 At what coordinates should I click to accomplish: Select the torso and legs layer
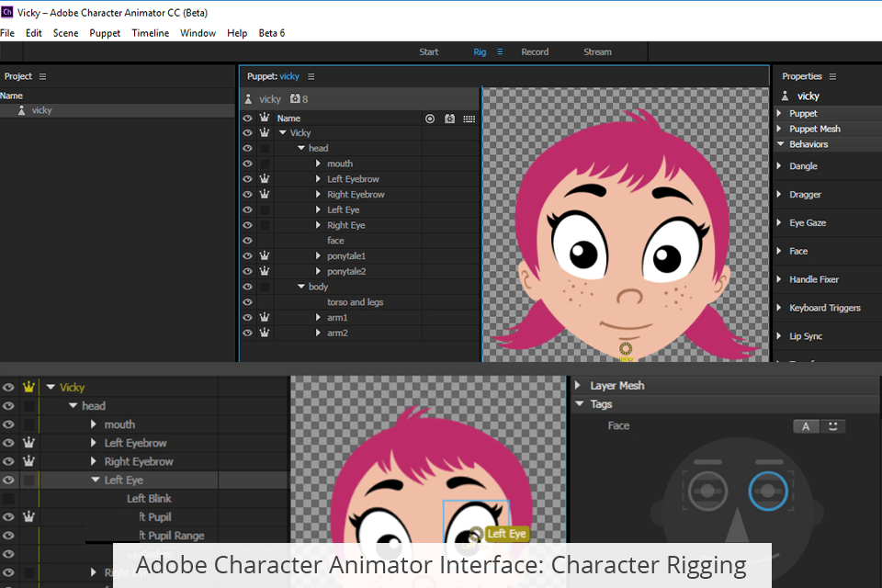pos(355,302)
